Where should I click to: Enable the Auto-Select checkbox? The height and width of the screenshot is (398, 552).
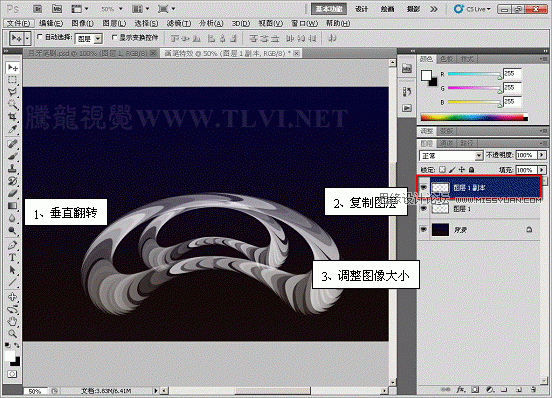tap(40, 37)
